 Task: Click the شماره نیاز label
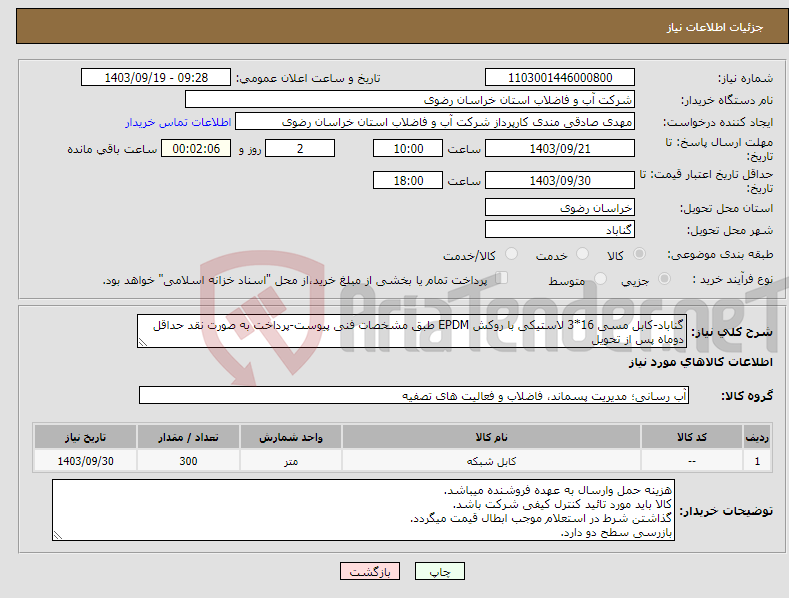[745, 79]
